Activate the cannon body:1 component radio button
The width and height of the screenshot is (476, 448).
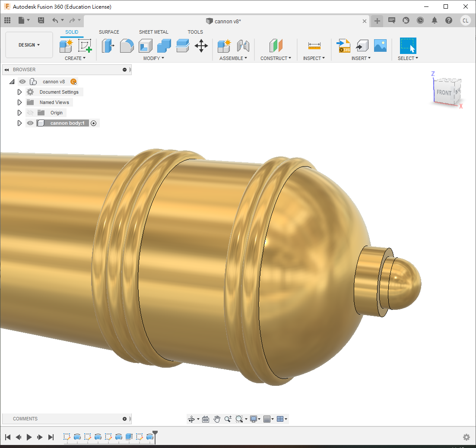point(93,123)
